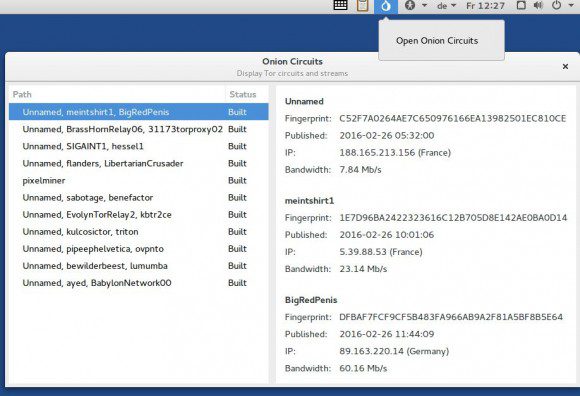Click the onion Tor status icon
This screenshot has width=580, height=396.
[x=386, y=6]
